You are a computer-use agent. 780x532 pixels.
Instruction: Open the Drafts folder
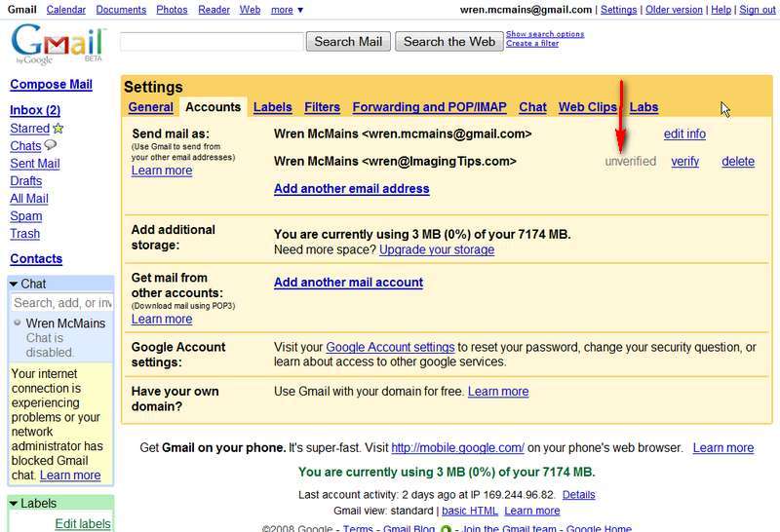click(x=26, y=181)
